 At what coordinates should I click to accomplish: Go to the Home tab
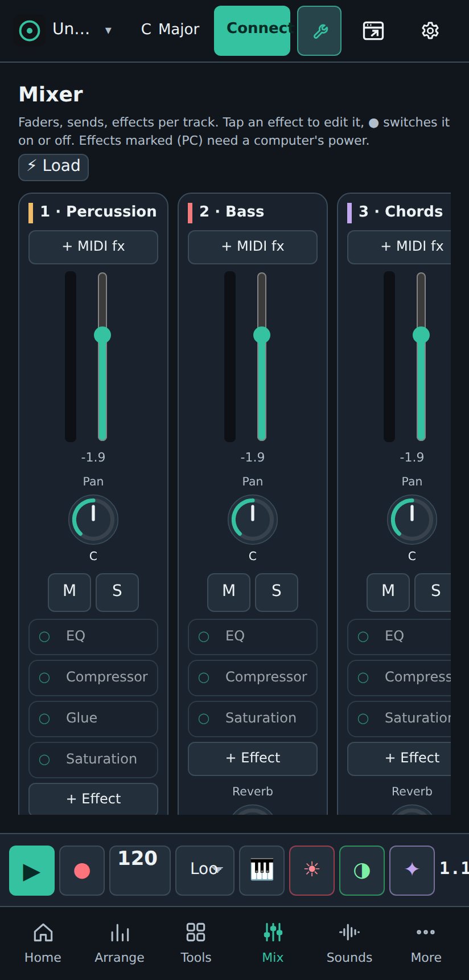(43, 944)
